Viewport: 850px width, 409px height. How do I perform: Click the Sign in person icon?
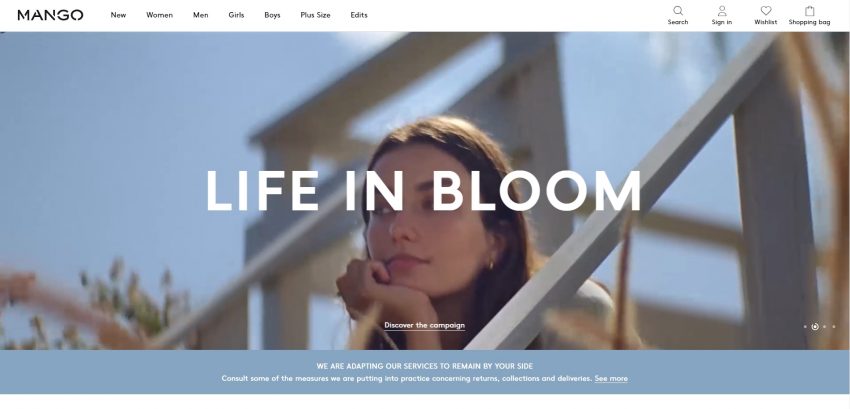[x=722, y=10]
